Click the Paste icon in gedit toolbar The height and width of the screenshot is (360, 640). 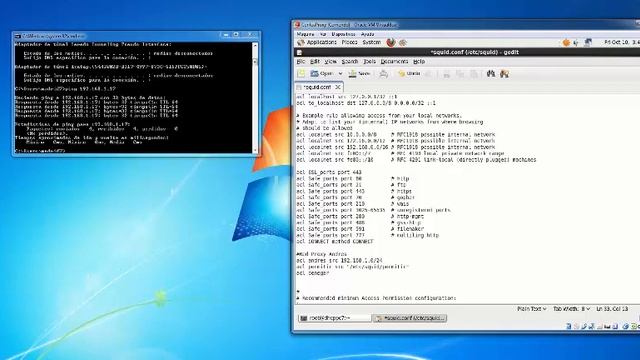point(474,74)
